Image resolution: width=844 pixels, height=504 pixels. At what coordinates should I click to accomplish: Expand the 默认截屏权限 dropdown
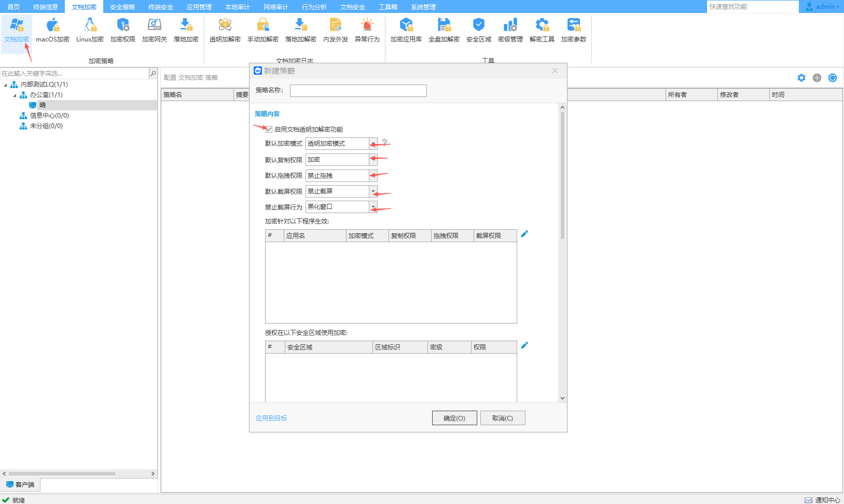(x=373, y=191)
